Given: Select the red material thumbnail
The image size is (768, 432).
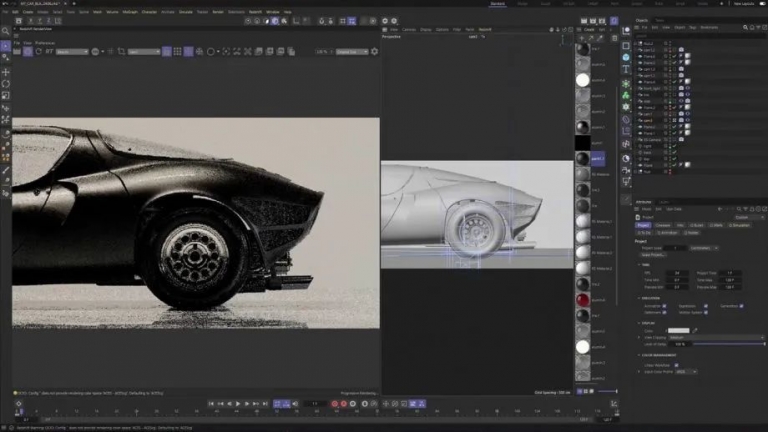Looking at the screenshot, I should coord(583,300).
